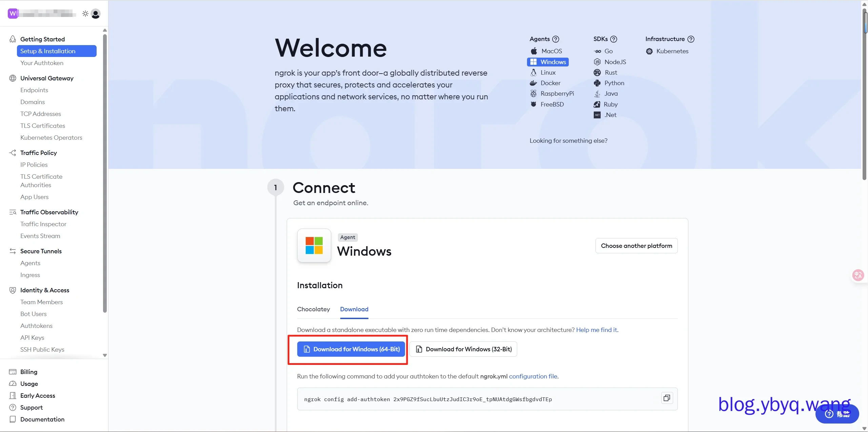
Task: Click the sidebar scroll-up arrow
Action: tap(105, 30)
